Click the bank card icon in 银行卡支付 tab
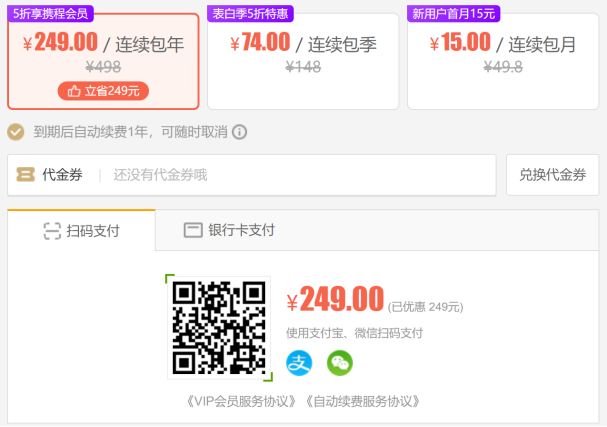This screenshot has width=607, height=427. [x=193, y=230]
